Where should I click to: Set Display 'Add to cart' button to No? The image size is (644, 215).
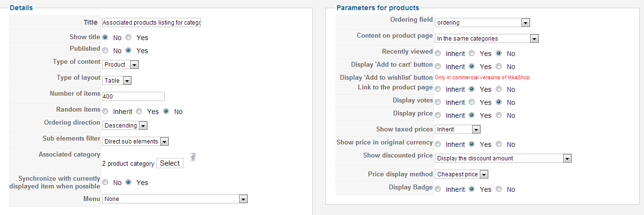click(x=499, y=67)
